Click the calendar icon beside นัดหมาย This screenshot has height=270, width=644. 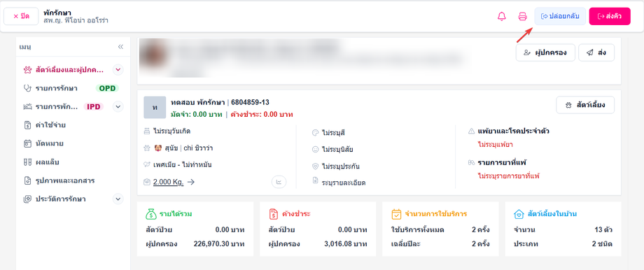(27, 143)
